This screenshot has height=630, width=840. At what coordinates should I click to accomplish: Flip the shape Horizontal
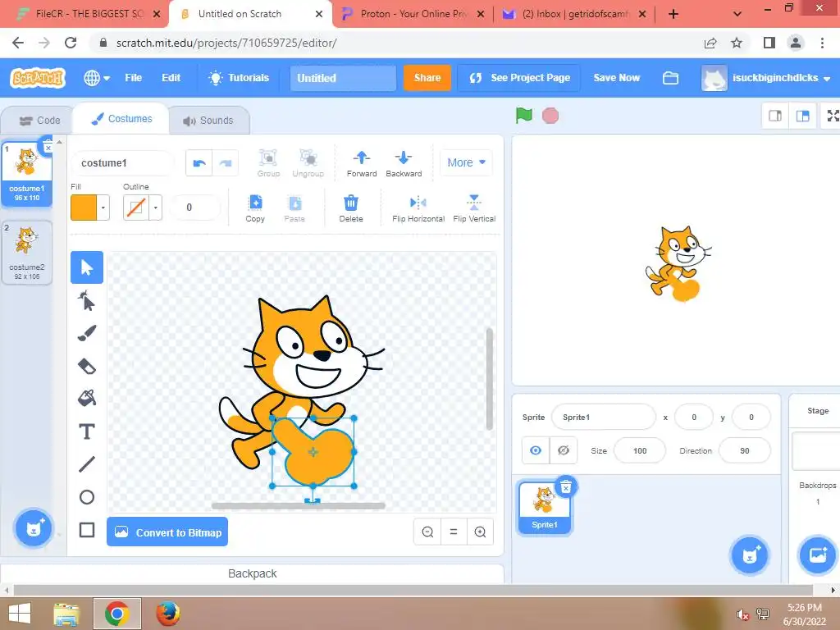coord(418,208)
